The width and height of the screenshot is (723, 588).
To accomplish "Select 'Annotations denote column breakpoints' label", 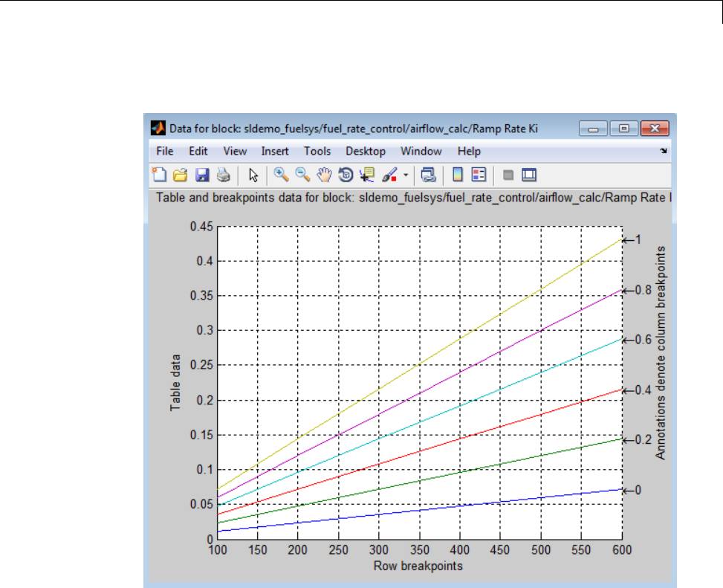I will (x=661, y=353).
